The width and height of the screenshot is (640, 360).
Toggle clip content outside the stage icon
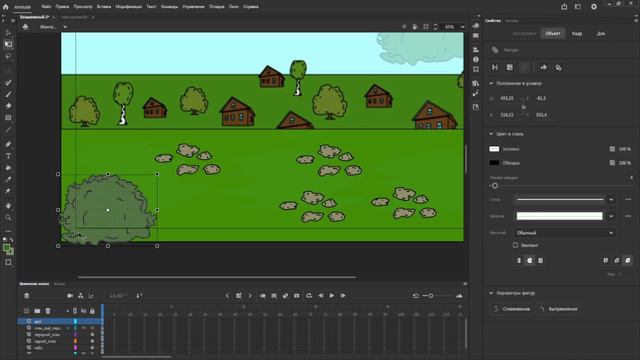coord(426,27)
